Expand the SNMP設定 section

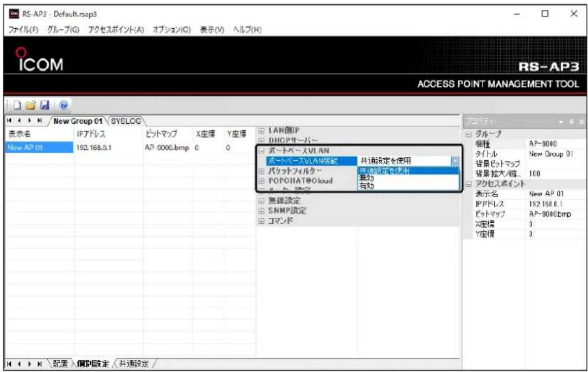click(261, 211)
